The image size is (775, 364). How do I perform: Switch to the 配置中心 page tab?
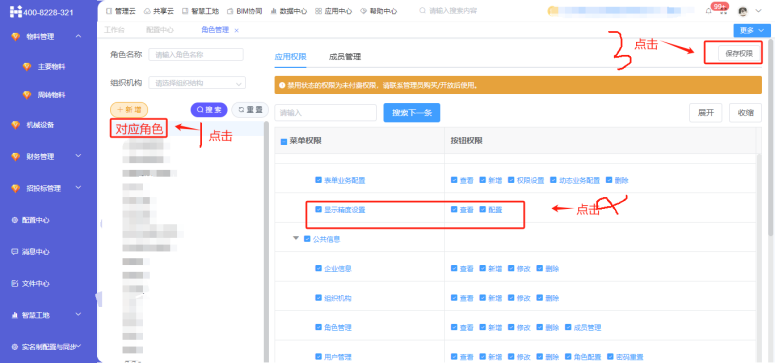[160, 30]
